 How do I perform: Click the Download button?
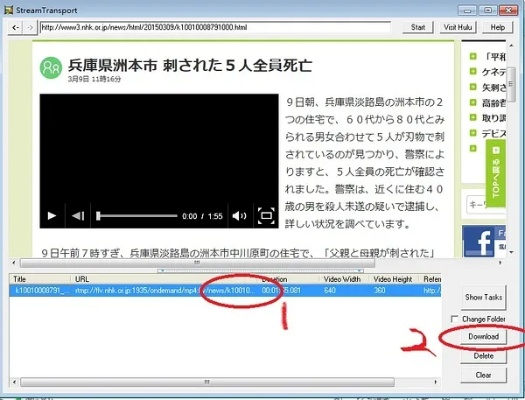483,336
